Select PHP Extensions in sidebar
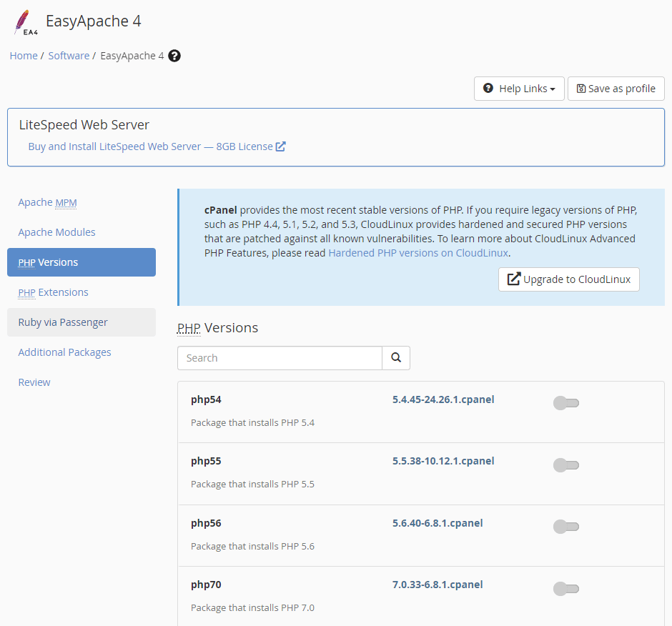Screen dimensions: 672x626 pyautogui.click(x=53, y=292)
